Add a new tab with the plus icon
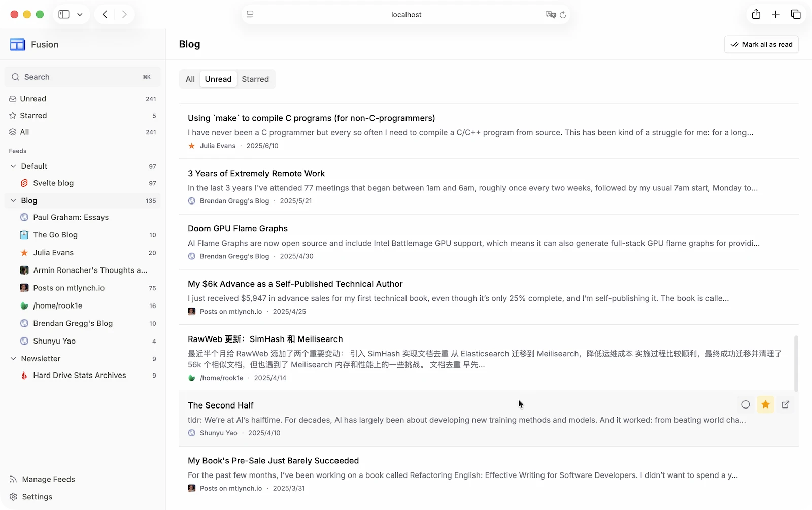 pos(775,14)
